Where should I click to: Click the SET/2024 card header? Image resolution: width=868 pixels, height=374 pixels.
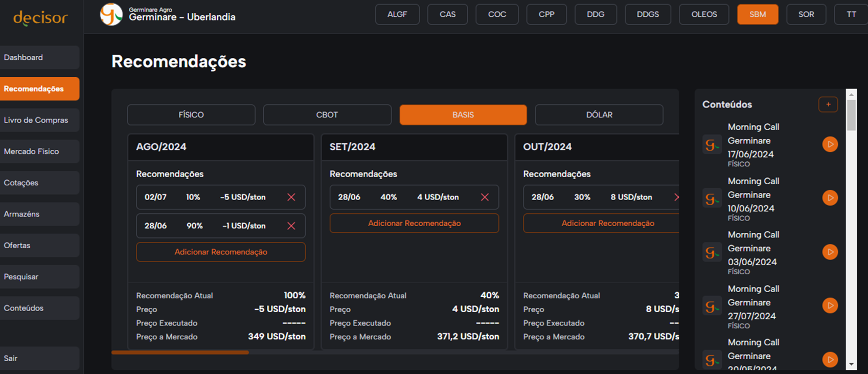point(414,147)
